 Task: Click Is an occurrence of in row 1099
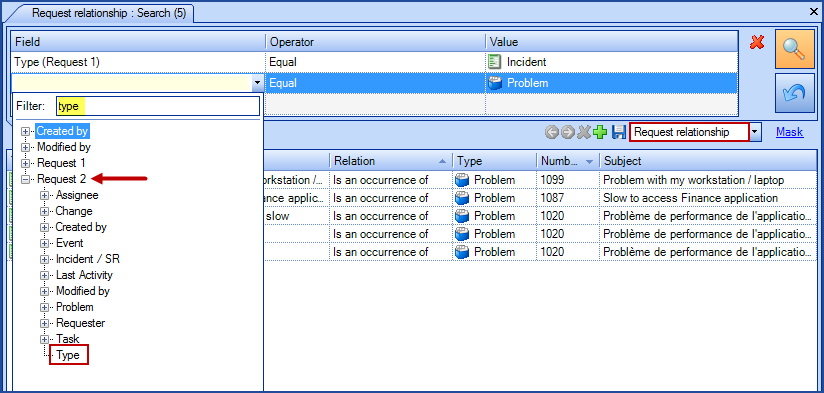(380, 180)
